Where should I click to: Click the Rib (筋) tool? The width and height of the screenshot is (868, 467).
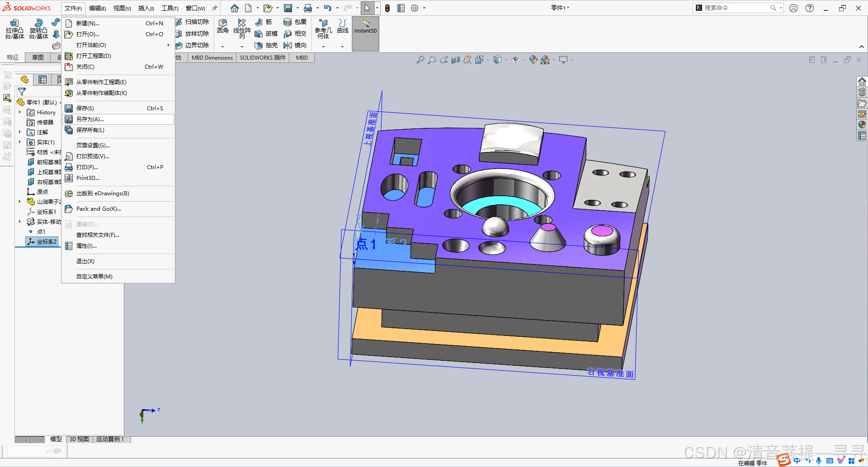click(264, 22)
